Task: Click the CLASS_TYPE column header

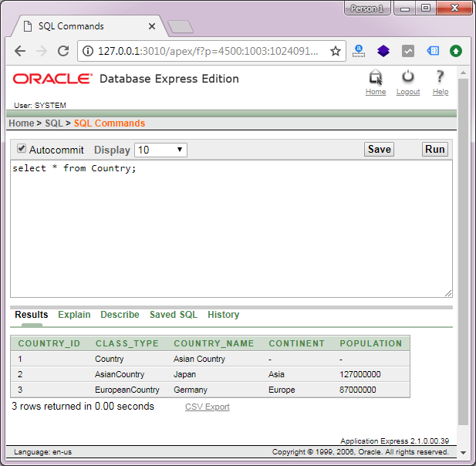Action: coord(127,343)
